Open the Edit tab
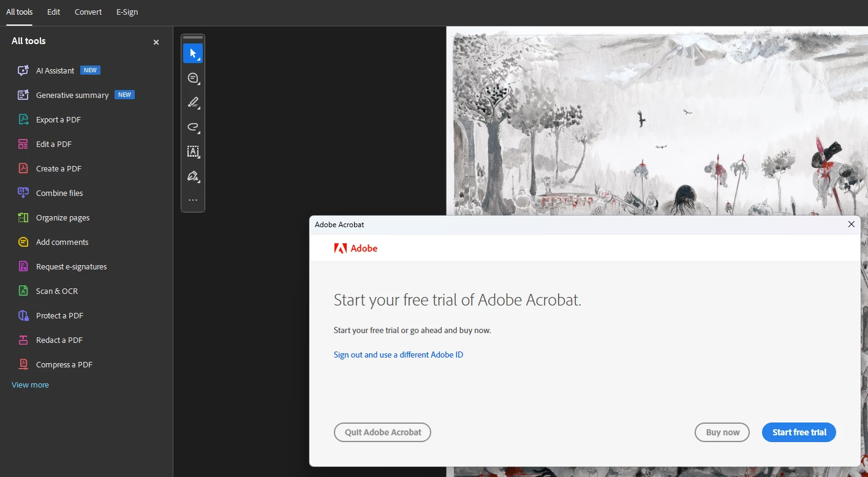Screen dimensions: 868x477 click(x=54, y=12)
